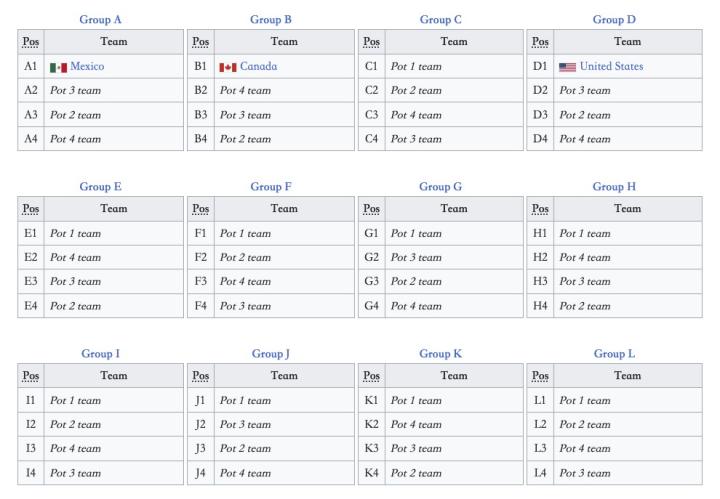Image resolution: width=720 pixels, height=499 pixels.
Task: Open the Canada team link
Action: (x=258, y=67)
